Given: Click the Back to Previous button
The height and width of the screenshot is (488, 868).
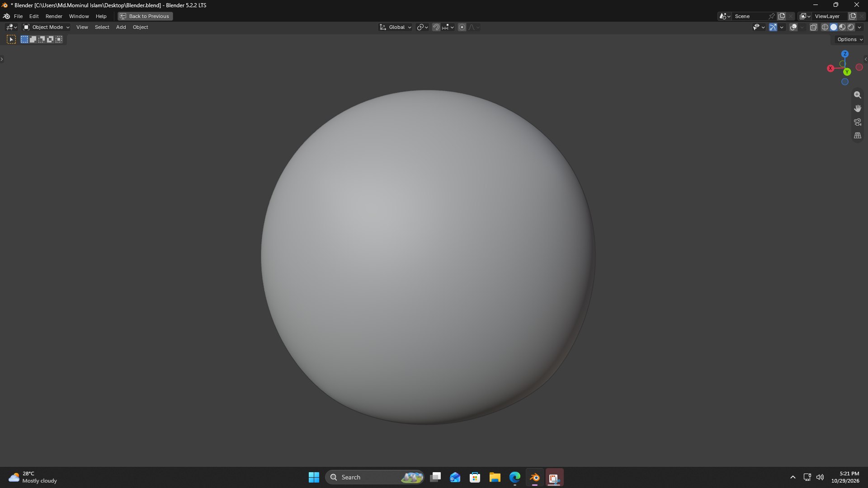Looking at the screenshot, I should tap(145, 16).
